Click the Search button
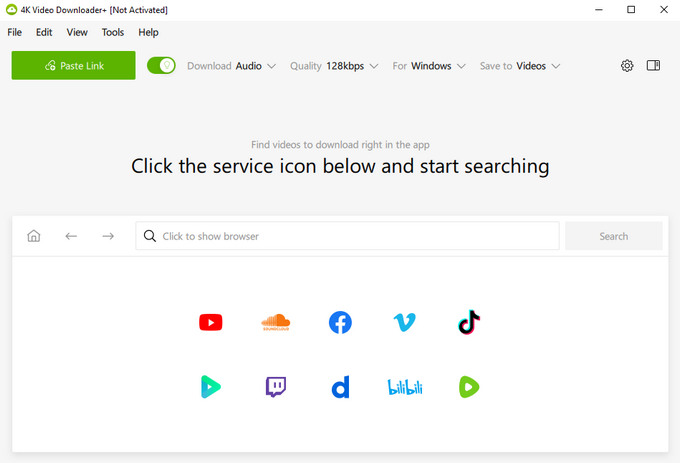This screenshot has width=680, height=463. click(x=614, y=236)
